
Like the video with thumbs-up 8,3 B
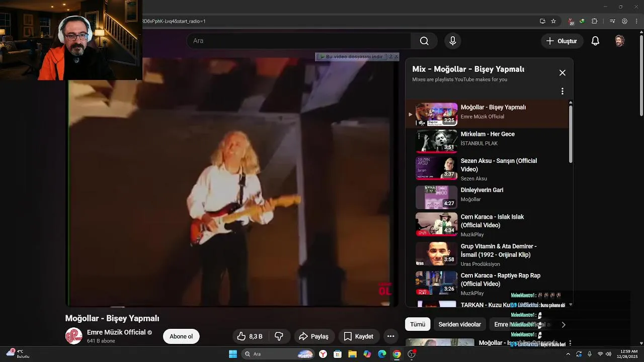click(x=250, y=336)
